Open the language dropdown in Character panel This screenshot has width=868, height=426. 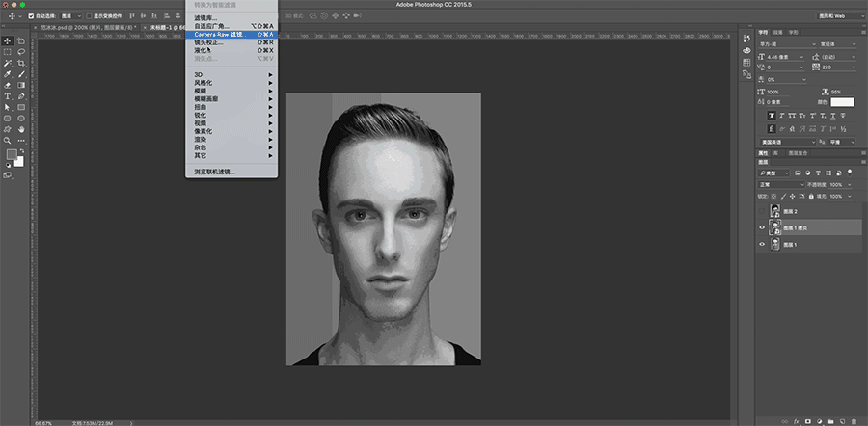(788, 143)
